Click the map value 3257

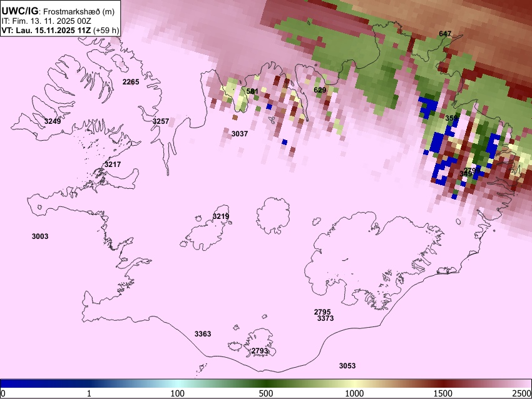point(161,121)
